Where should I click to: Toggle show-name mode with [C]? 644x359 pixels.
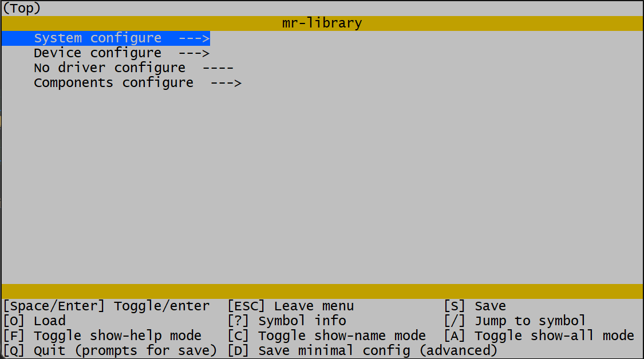click(327, 336)
